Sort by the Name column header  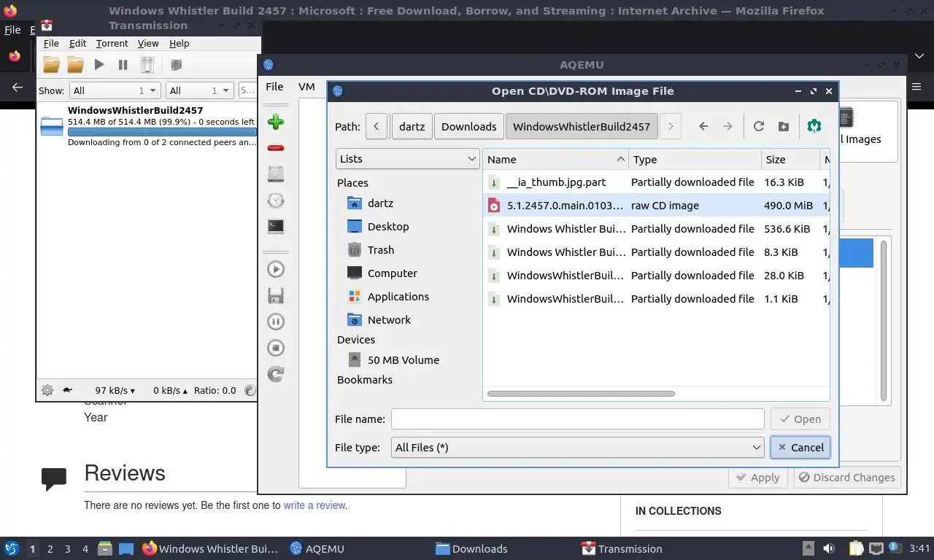(556, 159)
